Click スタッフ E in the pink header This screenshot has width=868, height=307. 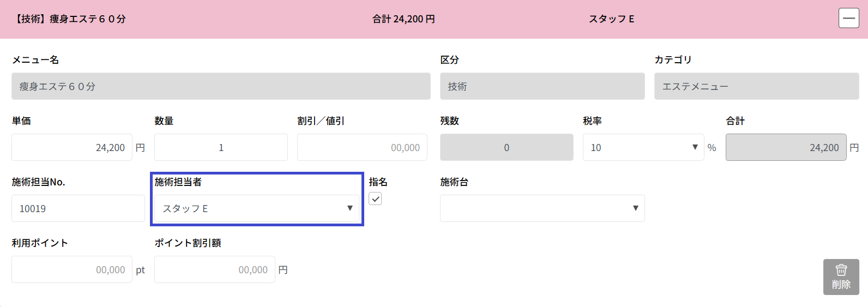coord(611,19)
